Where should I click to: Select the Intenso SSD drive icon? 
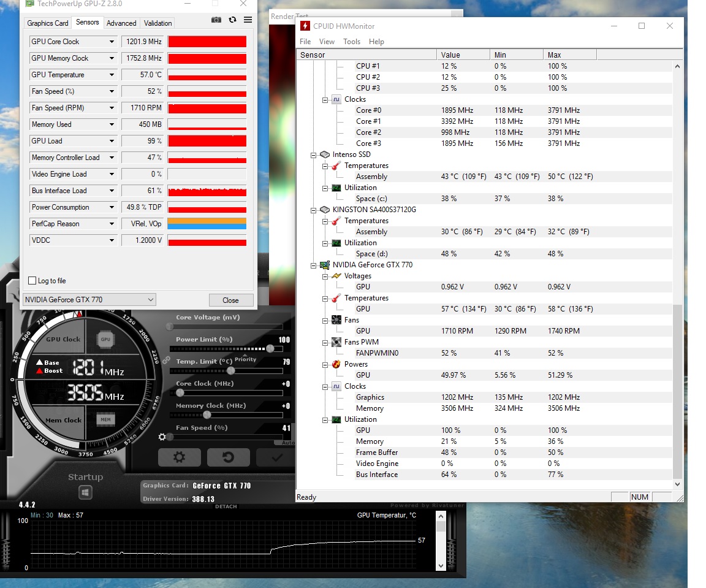click(x=325, y=155)
